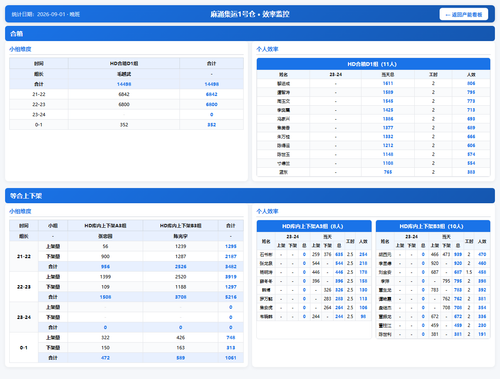
Task: Click the 900 cell in the 下架 row
Action: [105, 256]
